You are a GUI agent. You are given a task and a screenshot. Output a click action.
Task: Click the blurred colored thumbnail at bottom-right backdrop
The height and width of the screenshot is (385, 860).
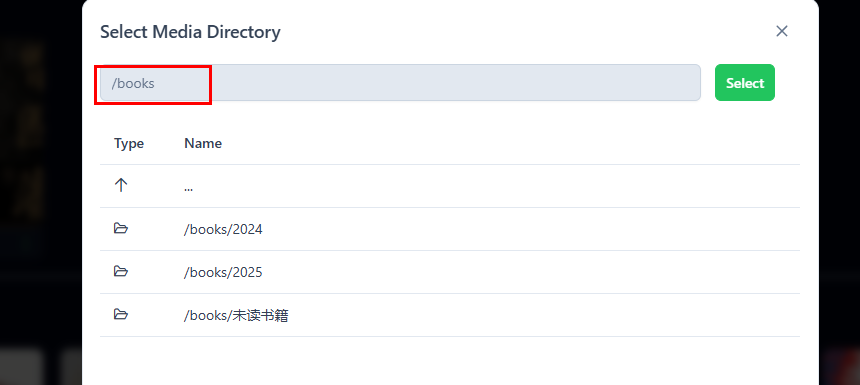pos(840,366)
